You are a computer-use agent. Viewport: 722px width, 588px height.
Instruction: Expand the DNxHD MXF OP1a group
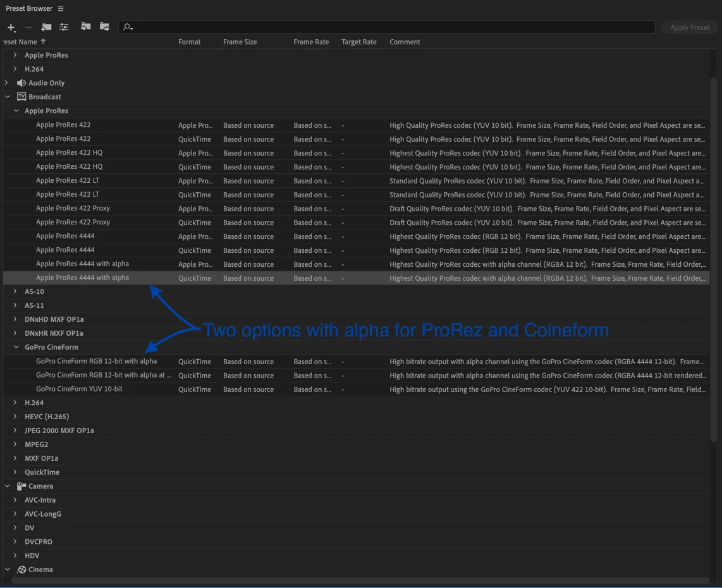point(15,319)
